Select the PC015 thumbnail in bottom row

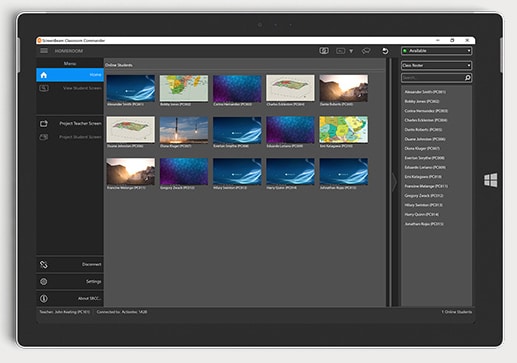344,171
